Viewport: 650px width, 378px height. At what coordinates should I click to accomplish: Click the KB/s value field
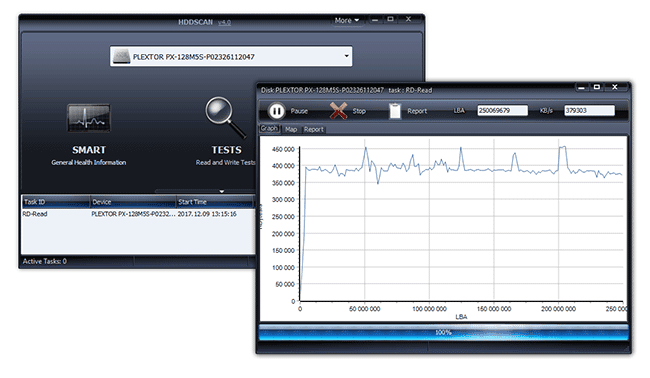click(589, 111)
